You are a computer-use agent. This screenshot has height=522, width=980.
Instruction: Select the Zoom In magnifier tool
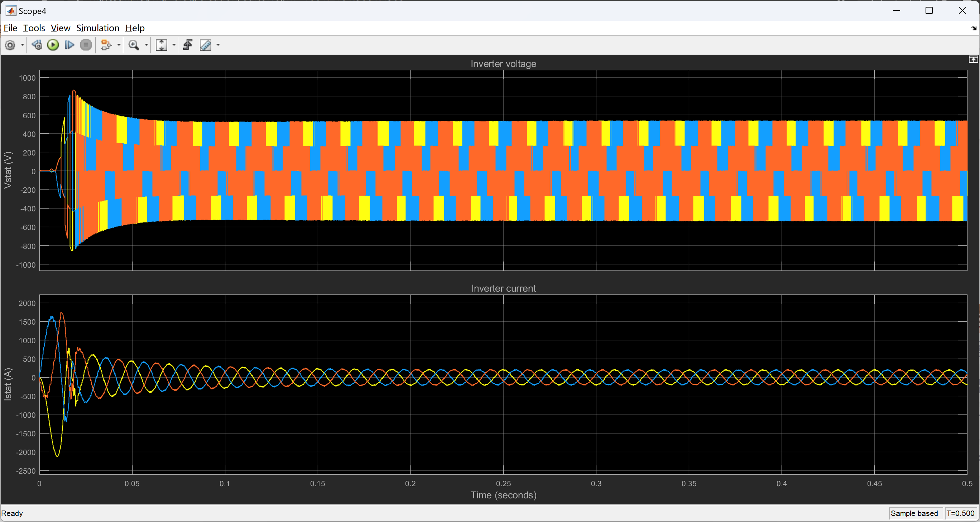134,45
